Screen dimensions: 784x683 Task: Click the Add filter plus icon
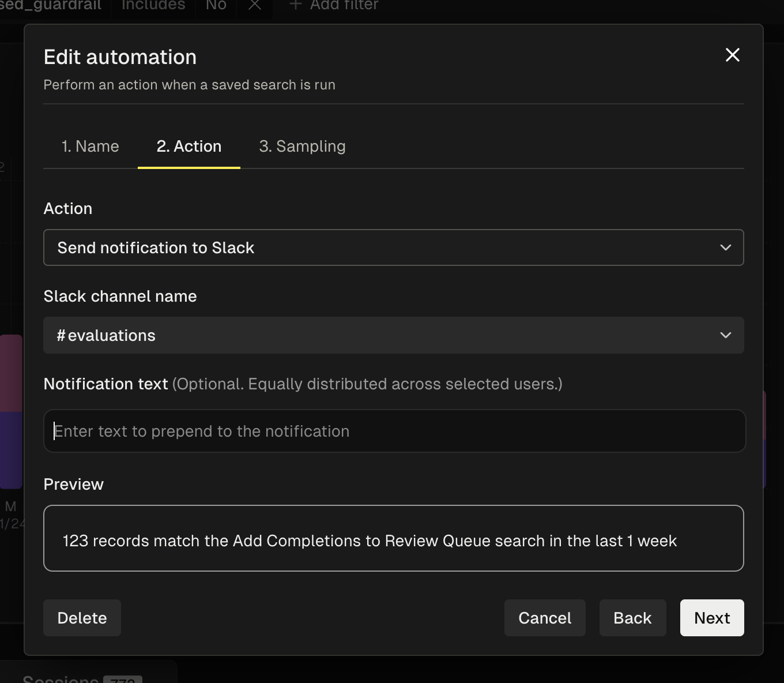point(295,5)
